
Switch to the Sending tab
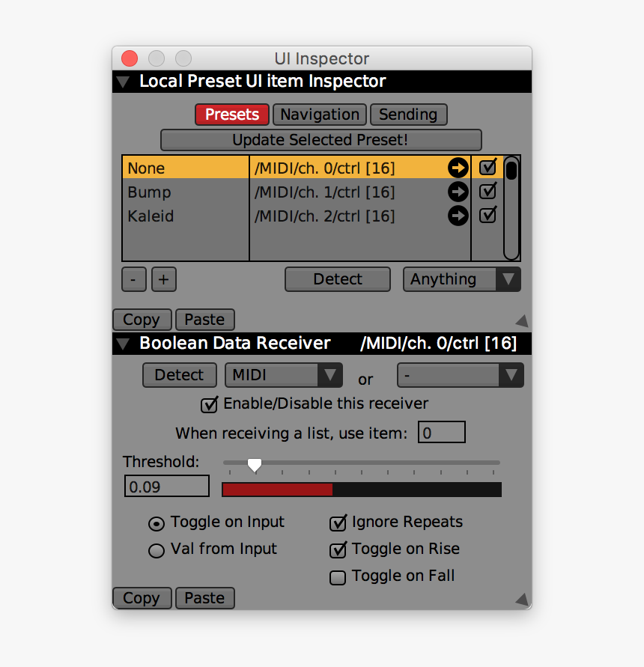click(408, 115)
